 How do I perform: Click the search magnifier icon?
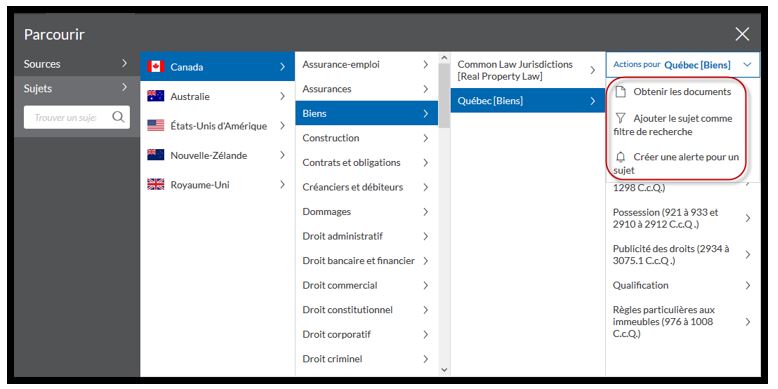pyautogui.click(x=118, y=117)
